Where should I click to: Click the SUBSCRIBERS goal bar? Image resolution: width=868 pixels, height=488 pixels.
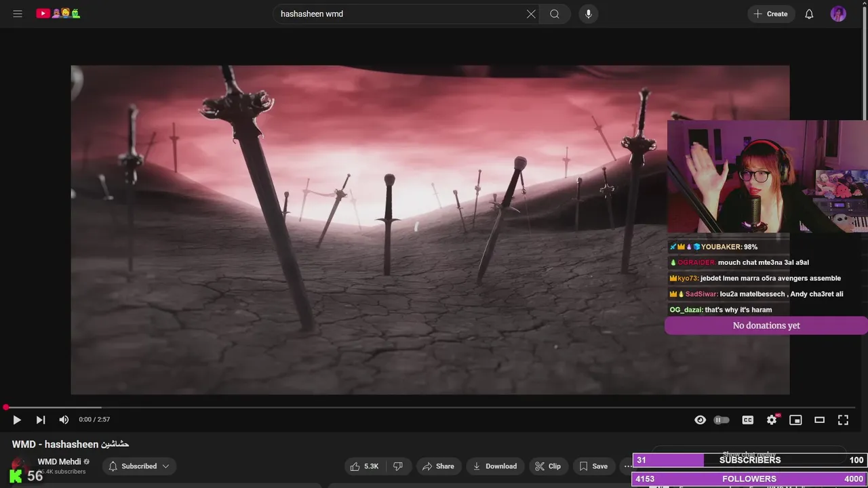[750, 460]
